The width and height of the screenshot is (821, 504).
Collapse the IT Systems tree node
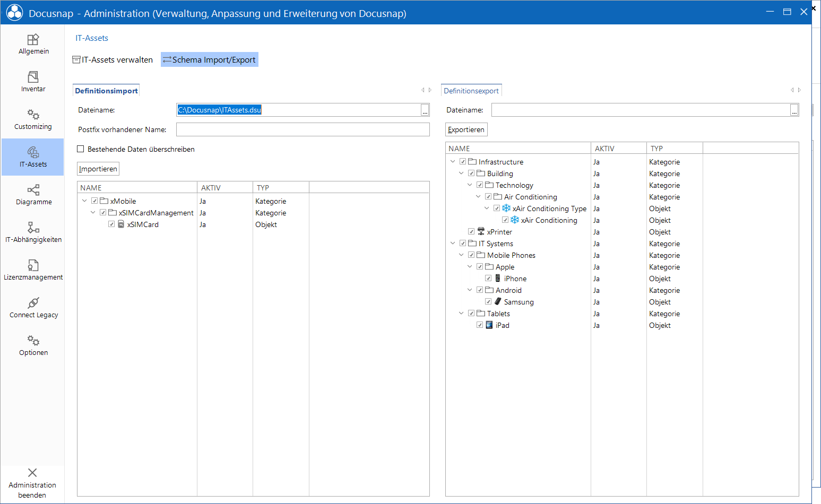(453, 244)
